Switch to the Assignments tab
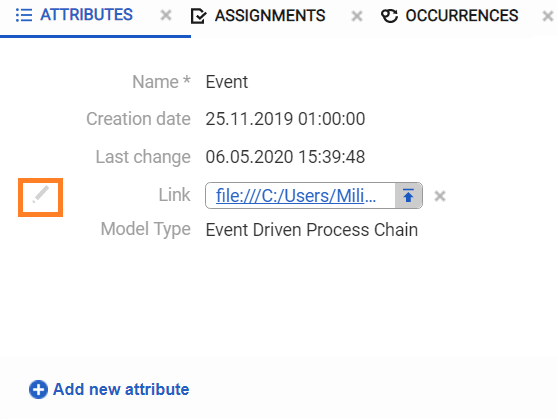Viewport: 557px width, 419px height. pyautogui.click(x=258, y=16)
